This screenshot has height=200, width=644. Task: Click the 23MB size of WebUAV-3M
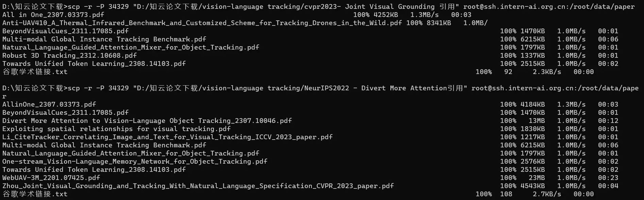537,178
